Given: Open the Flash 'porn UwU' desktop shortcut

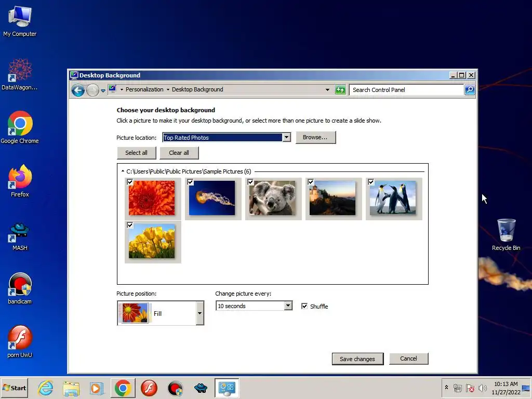Looking at the screenshot, I should [x=20, y=342].
